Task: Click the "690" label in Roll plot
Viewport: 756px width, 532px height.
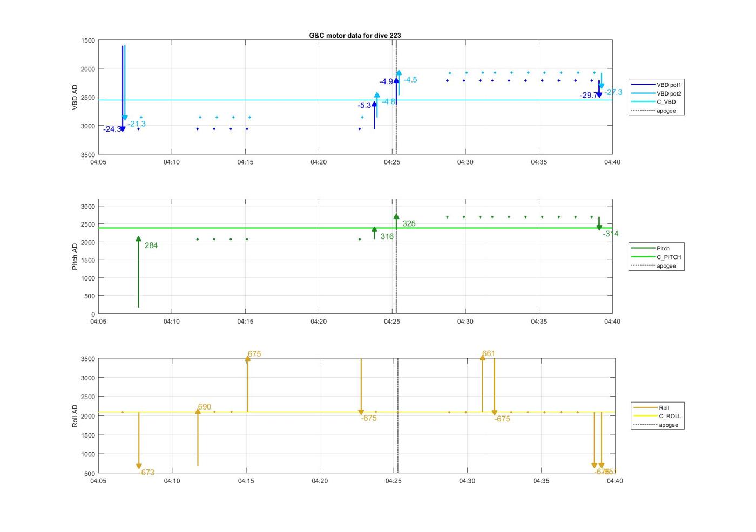Action: tap(204, 407)
